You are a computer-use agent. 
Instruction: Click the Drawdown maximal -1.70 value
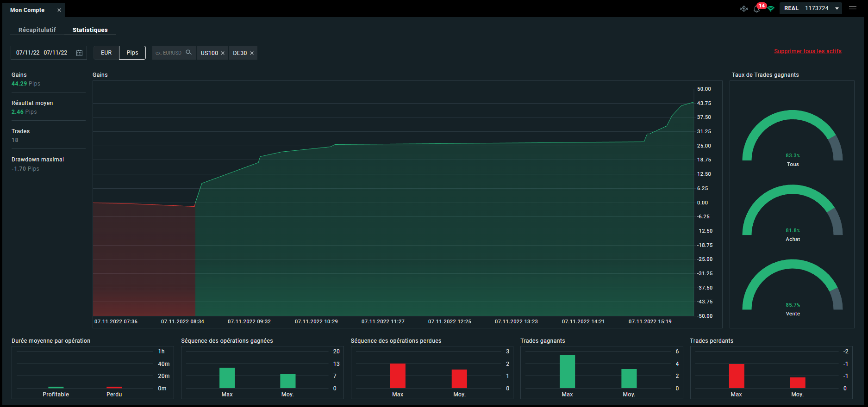click(25, 169)
